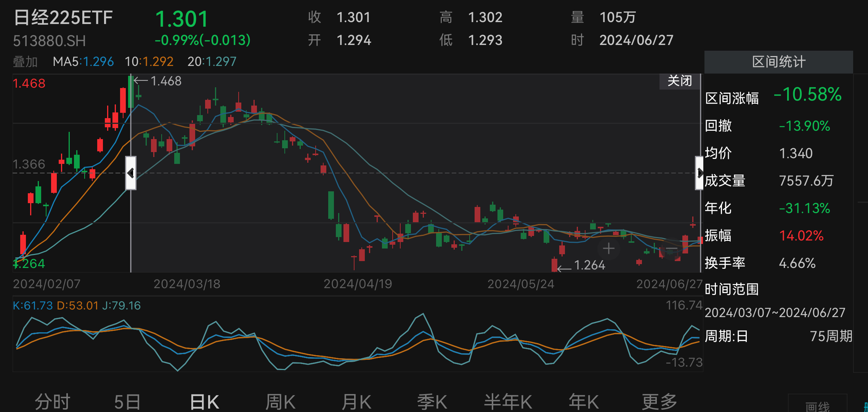Screen dimensions: 868x412
Task: Open the 半年K half-year chart tab
Action: [x=508, y=402]
